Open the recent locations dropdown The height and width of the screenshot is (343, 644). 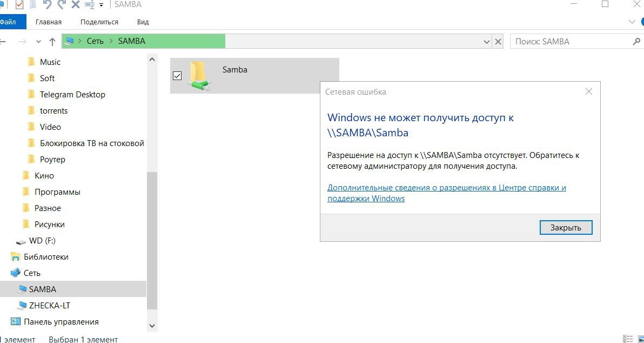[38, 42]
